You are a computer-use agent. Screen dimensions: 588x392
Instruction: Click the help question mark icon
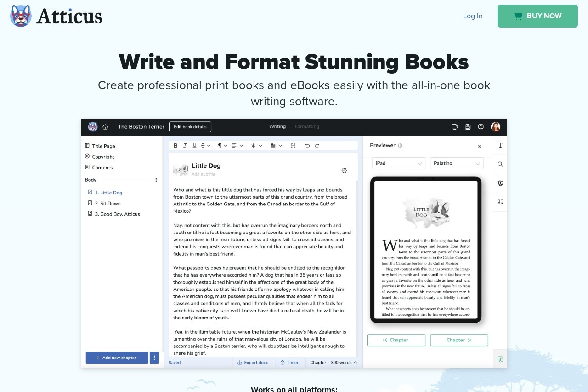point(481,127)
